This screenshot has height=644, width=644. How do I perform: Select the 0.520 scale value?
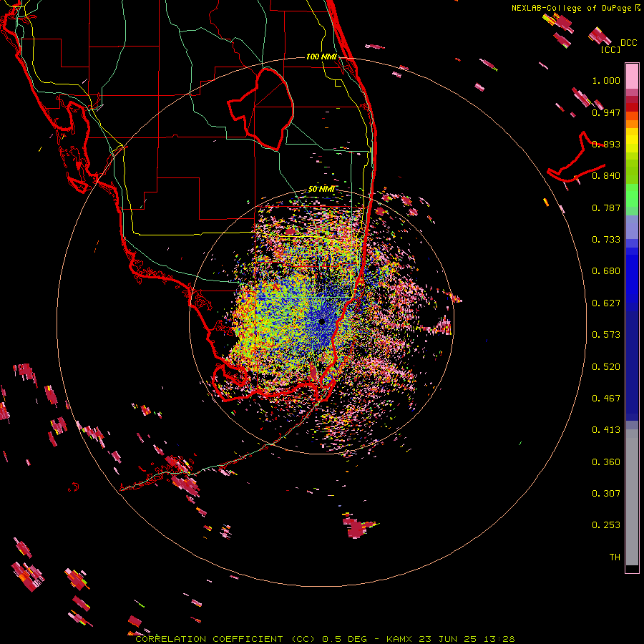point(606,367)
